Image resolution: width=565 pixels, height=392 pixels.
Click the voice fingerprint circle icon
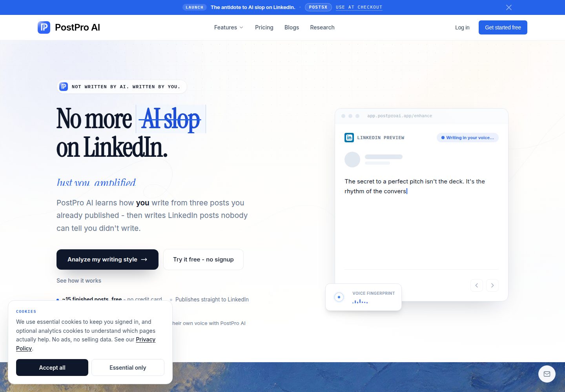[339, 297]
